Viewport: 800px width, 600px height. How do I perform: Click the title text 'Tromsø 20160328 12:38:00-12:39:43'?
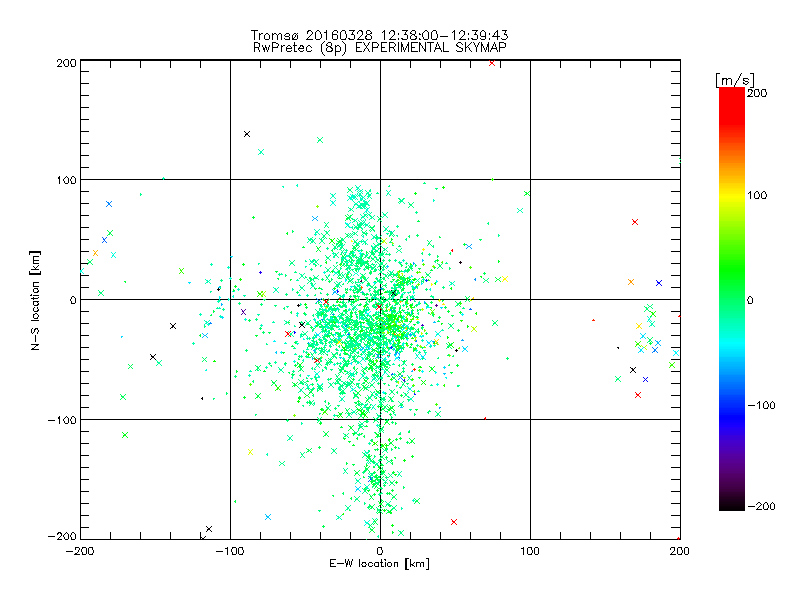click(x=380, y=35)
